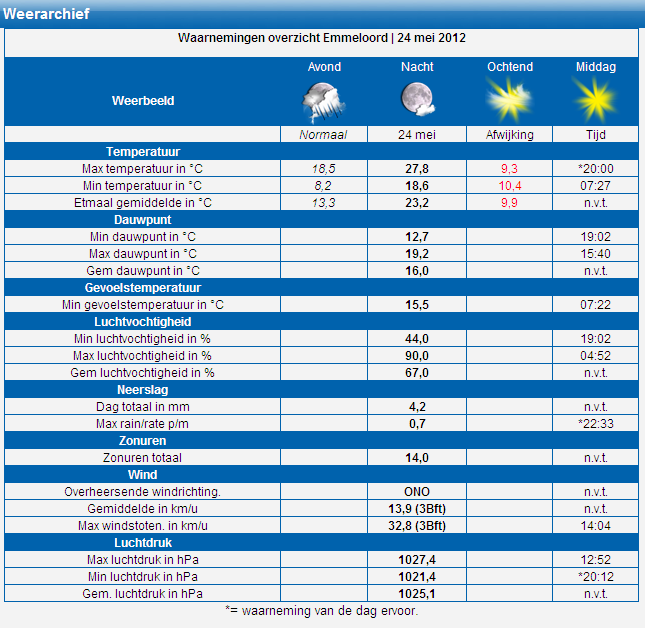Click the time 12:52

pyautogui.click(x=595, y=560)
